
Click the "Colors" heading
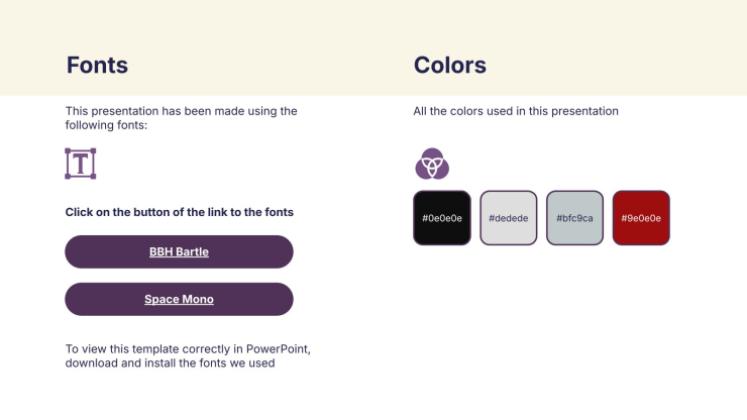pos(450,65)
